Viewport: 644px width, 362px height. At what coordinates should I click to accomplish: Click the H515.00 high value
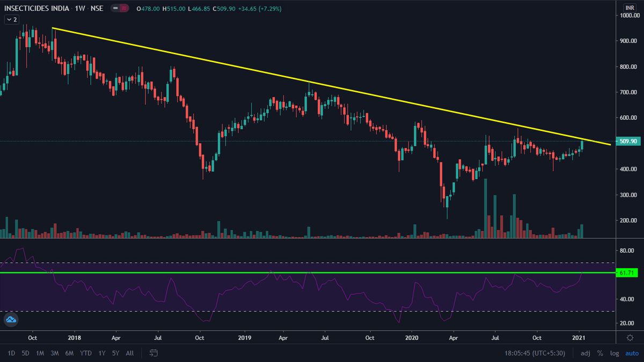(174, 9)
